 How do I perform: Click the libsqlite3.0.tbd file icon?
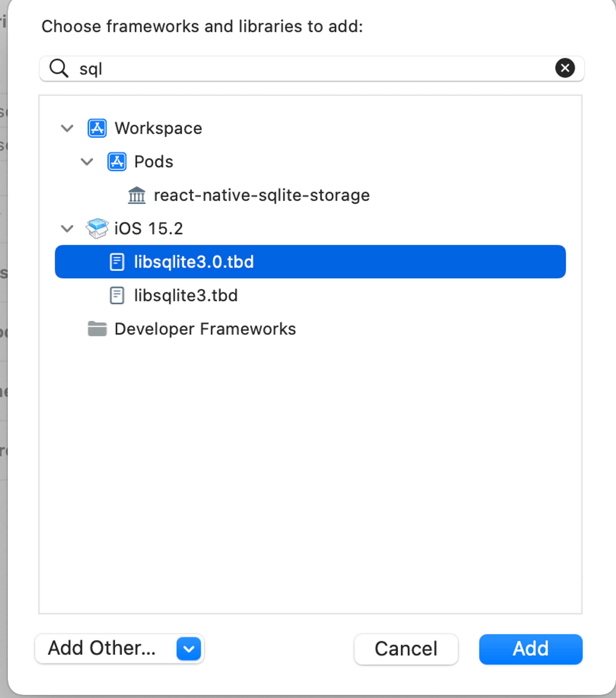[117, 262]
